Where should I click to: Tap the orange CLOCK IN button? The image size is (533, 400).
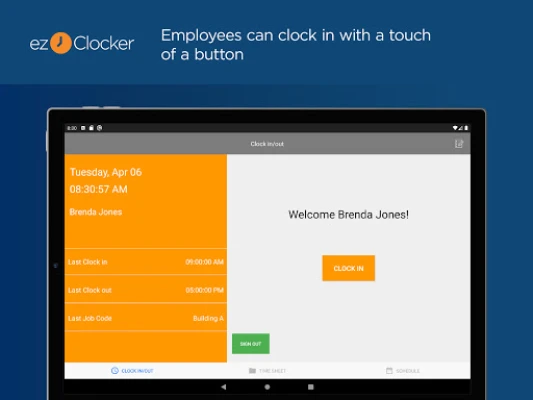tap(348, 268)
